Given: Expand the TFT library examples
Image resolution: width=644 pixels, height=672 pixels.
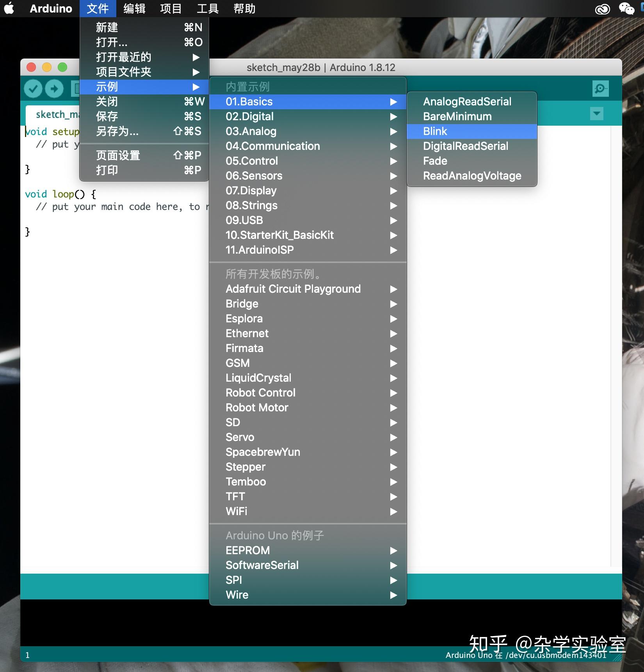Looking at the screenshot, I should [x=308, y=496].
